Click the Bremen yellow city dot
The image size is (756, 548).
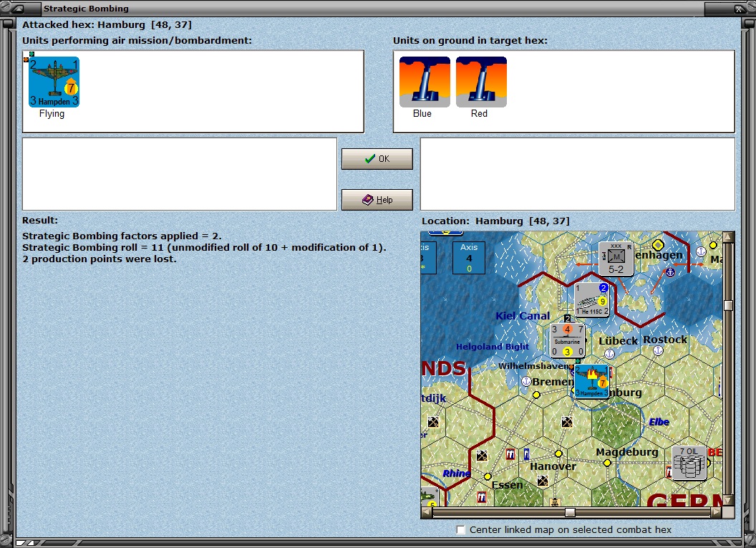536,395
